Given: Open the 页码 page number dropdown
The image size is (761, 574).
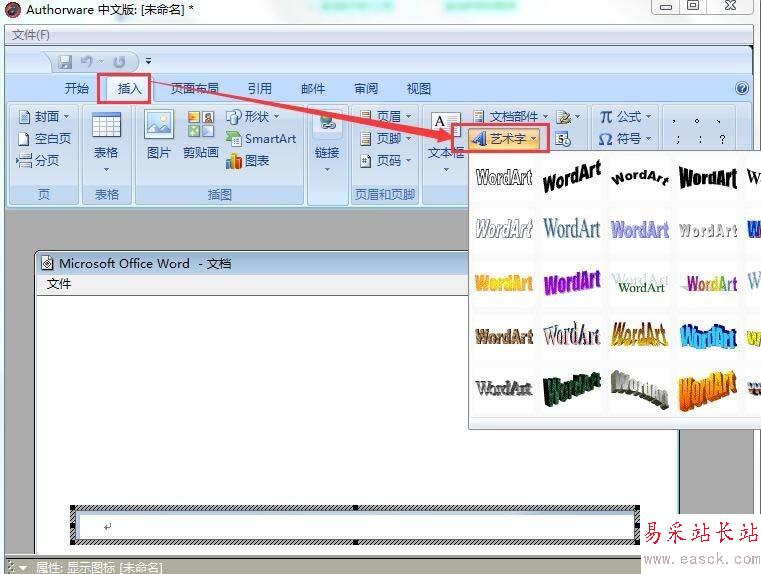Looking at the screenshot, I should [386, 161].
